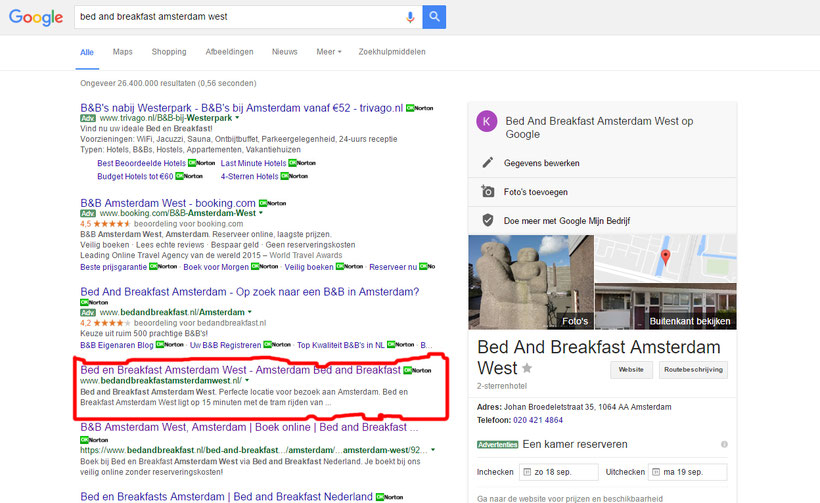The height and width of the screenshot is (503, 820).
Task: Open the Foto's statue thumbnail
Action: point(531,282)
